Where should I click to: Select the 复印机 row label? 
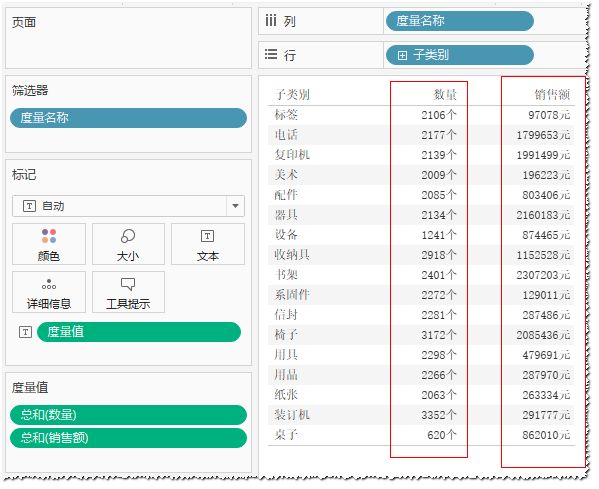(292, 155)
